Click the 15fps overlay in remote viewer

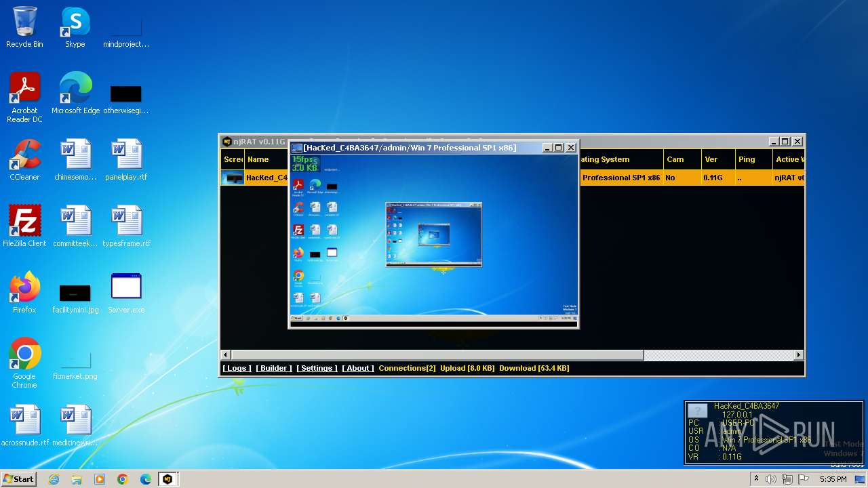(x=303, y=159)
